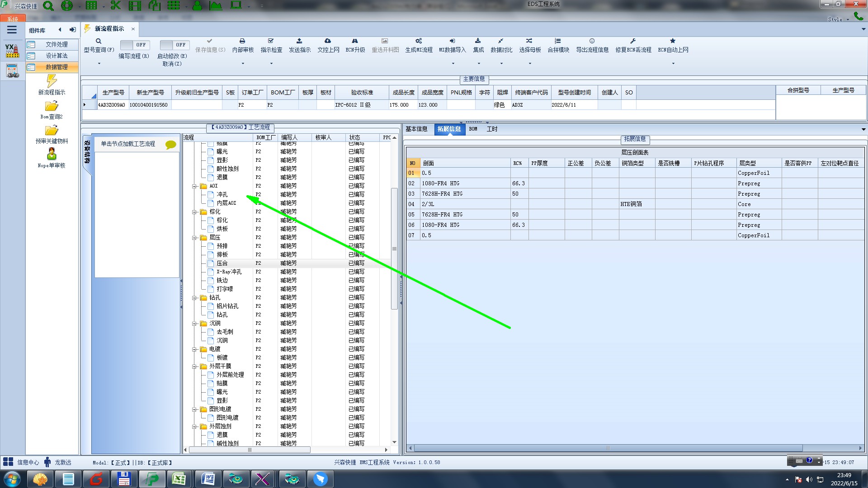
Task: Click the ECN自动上网 star icon
Action: pos(673,41)
